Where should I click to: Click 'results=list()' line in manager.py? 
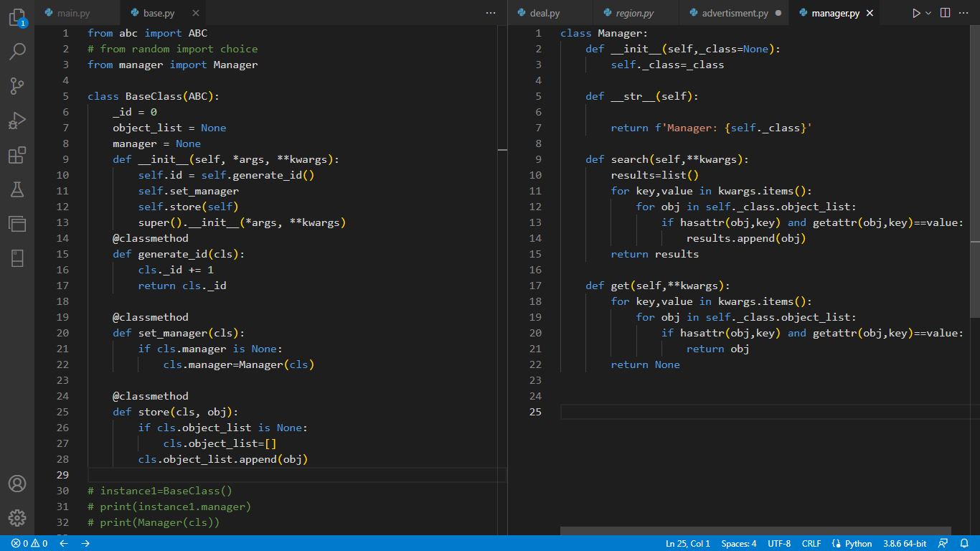(655, 175)
